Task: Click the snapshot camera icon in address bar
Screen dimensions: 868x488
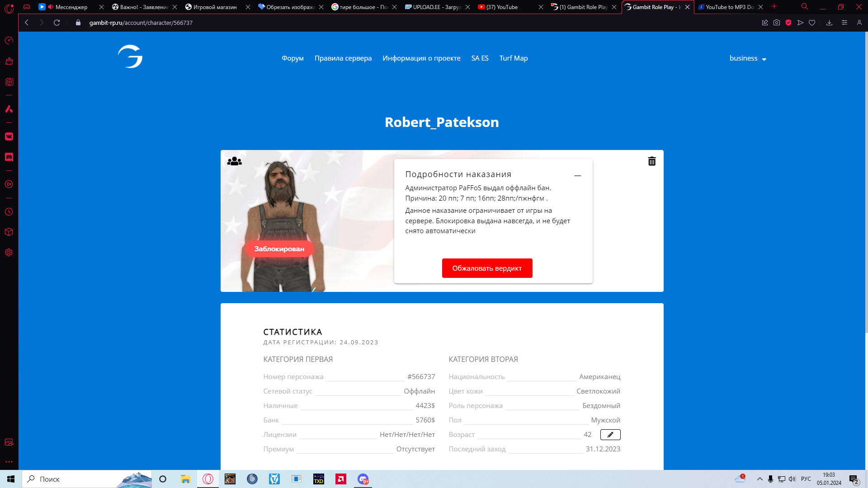Action: pos(777,23)
